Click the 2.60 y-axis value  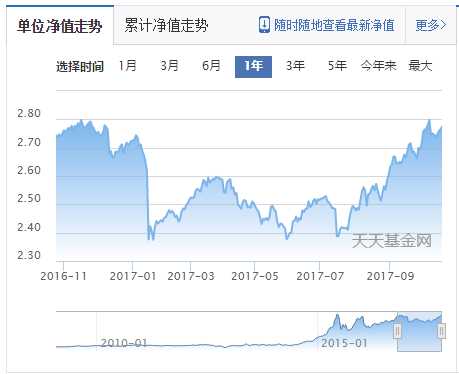tap(29, 170)
